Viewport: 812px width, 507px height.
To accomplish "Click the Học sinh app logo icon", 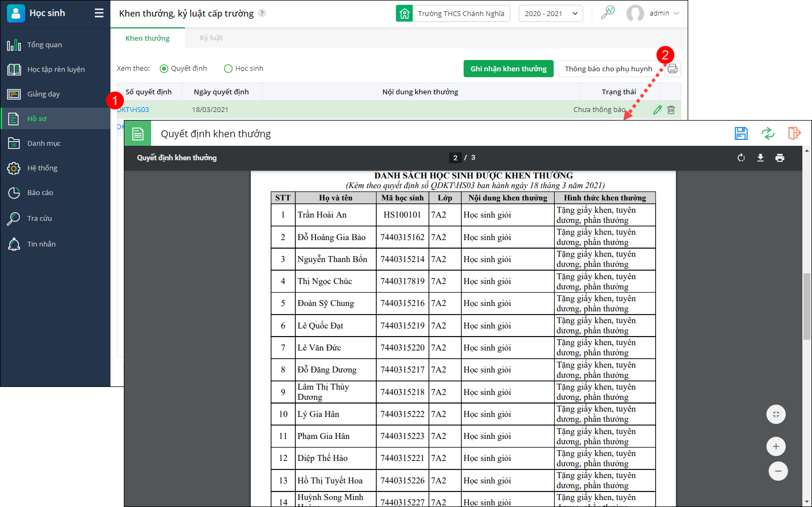I will pos(16,13).
